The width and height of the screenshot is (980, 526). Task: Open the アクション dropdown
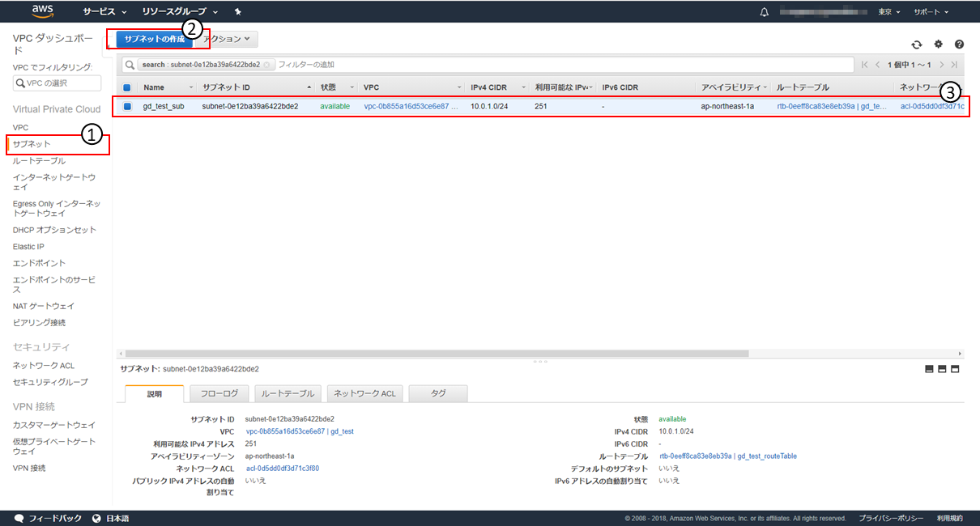[x=229, y=39]
